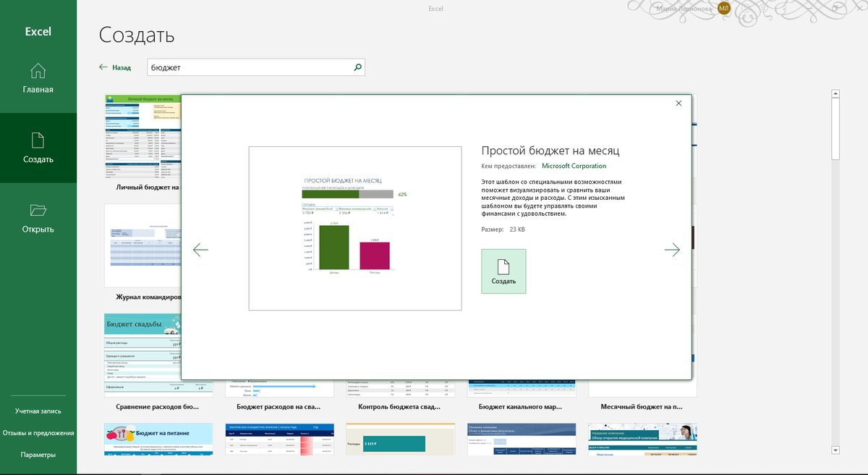Click the Создать page heading

(137, 34)
